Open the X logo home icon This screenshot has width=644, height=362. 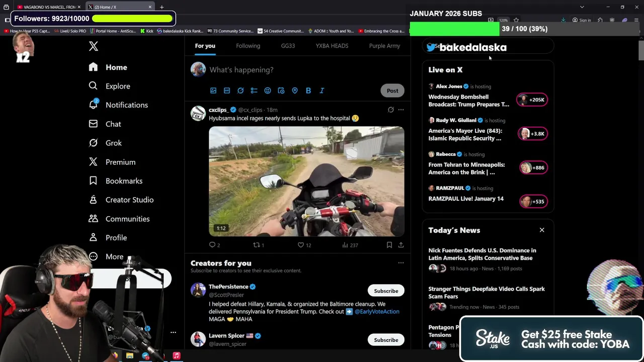click(94, 46)
